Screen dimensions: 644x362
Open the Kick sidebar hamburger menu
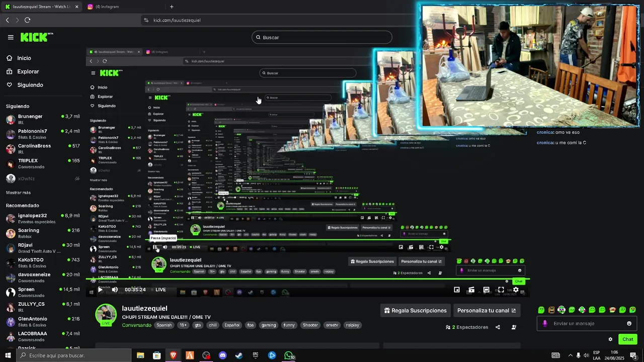tap(11, 37)
